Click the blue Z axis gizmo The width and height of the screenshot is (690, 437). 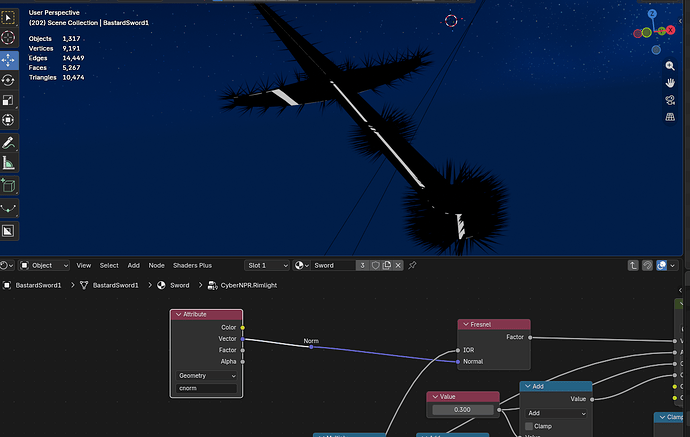(652, 14)
